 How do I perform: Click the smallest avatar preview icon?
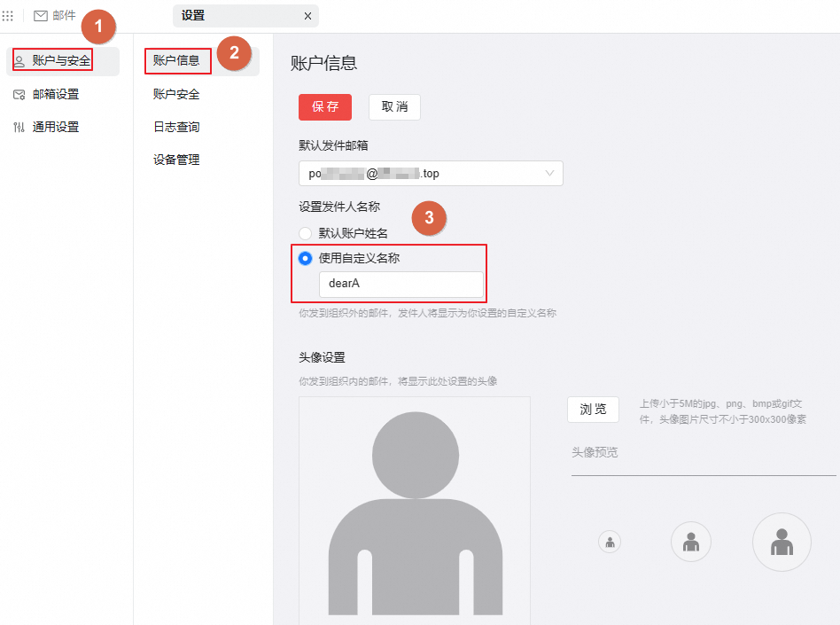(x=610, y=542)
